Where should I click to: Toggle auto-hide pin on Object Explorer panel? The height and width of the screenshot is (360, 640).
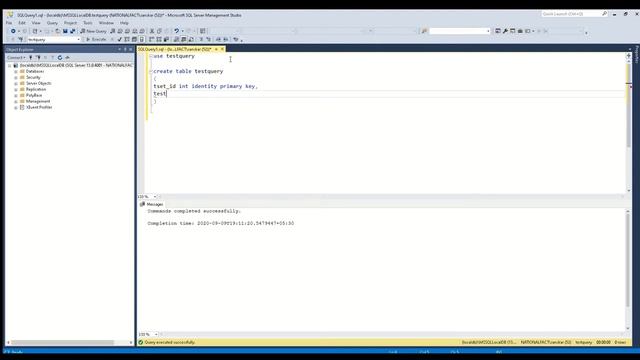[x=125, y=49]
